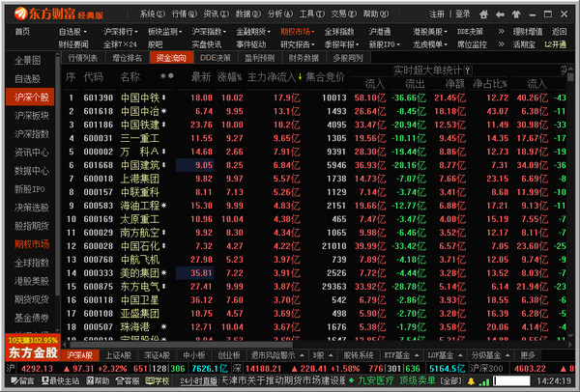Open the 学校 school icon in status bar
Viewport: 580px width, 392px height.
(158, 380)
